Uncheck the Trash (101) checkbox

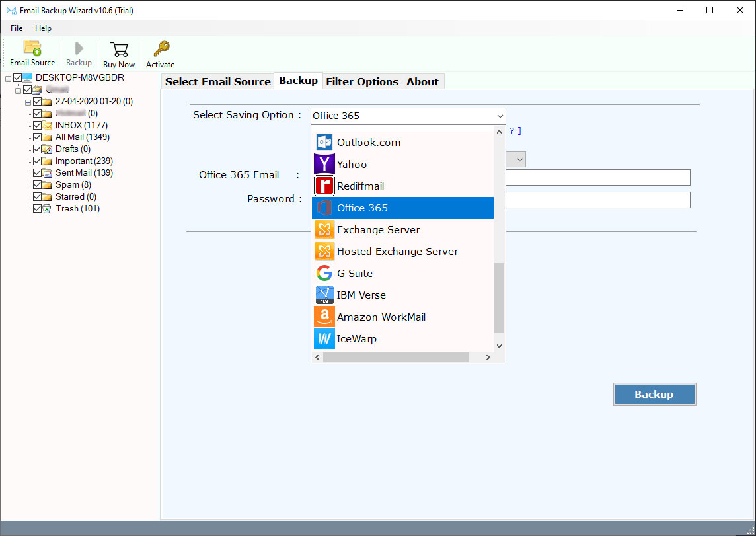[37, 208]
